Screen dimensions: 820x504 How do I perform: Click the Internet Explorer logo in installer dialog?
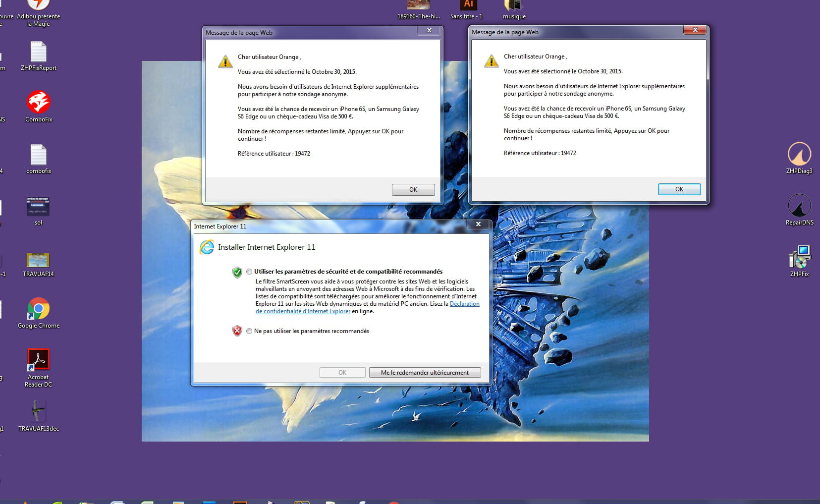pyautogui.click(x=207, y=247)
